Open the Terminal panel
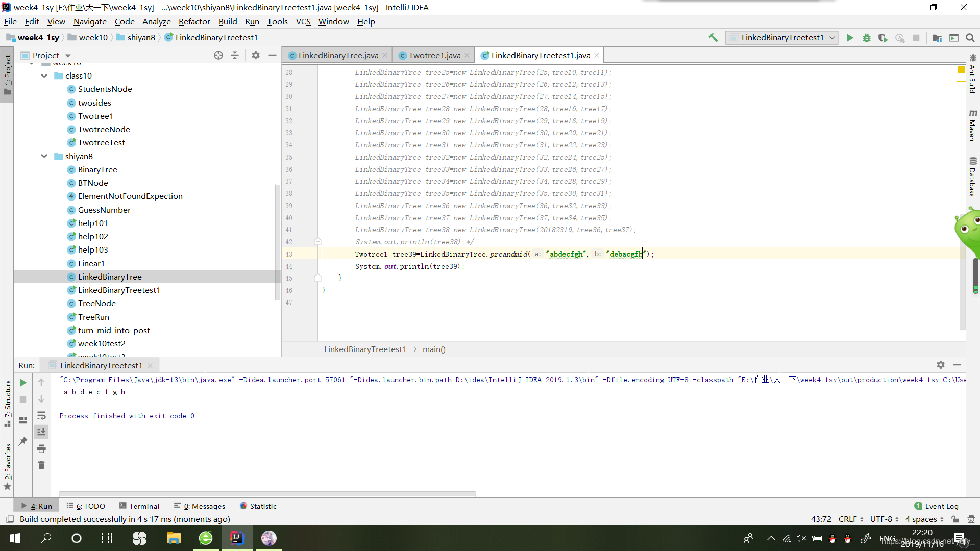The height and width of the screenshot is (551, 980). (x=143, y=505)
